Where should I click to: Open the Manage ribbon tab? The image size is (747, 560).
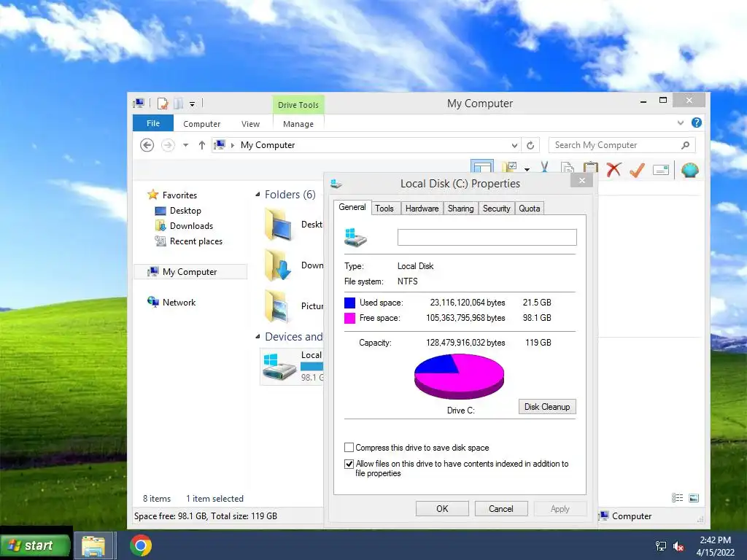(298, 124)
